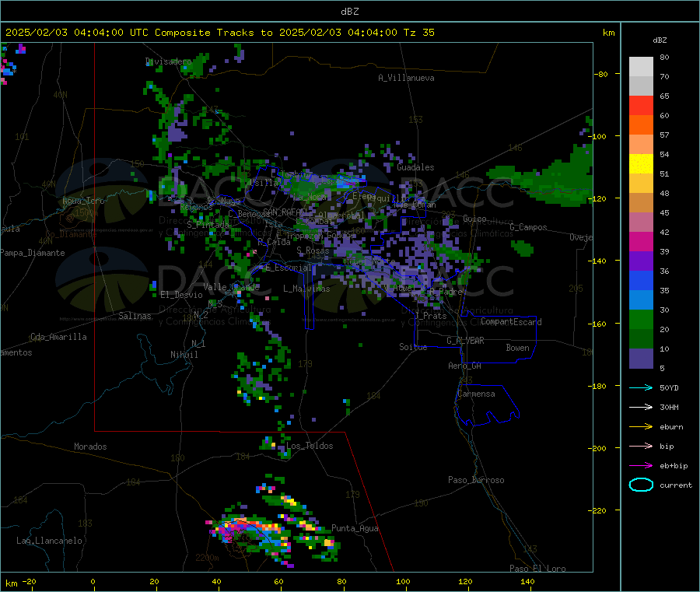This screenshot has width=700, height=592.
Task: Click the S_Rosas map label
Action: 313,250
